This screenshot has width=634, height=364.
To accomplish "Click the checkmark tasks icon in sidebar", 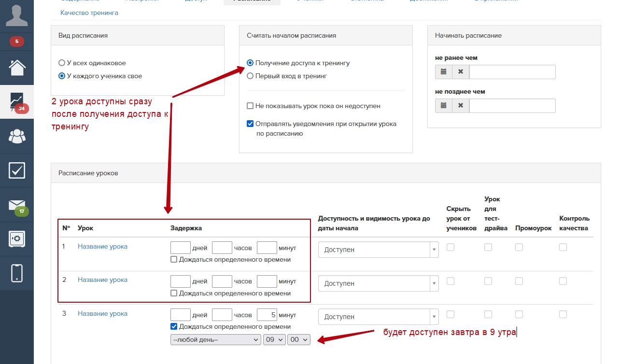I will 17,170.
